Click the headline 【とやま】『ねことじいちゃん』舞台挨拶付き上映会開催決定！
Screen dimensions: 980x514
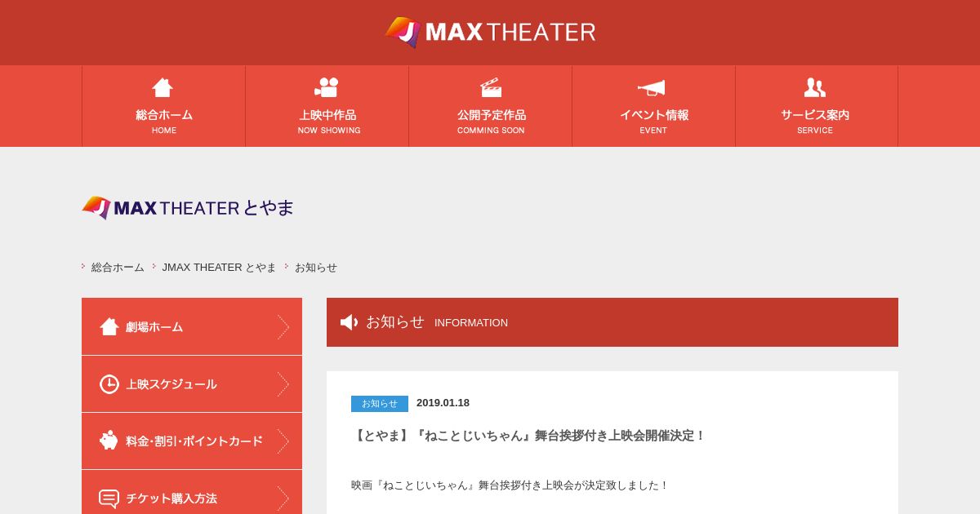click(528, 436)
